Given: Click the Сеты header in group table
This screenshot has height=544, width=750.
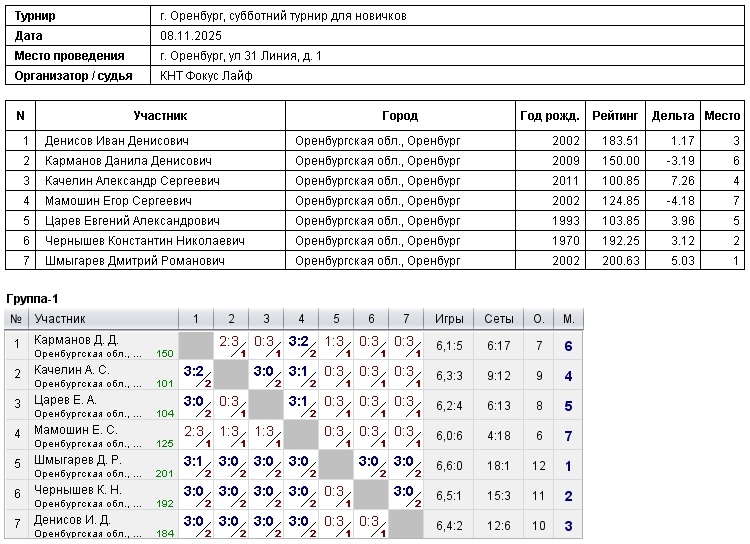Looking at the screenshot, I should pos(499,319).
